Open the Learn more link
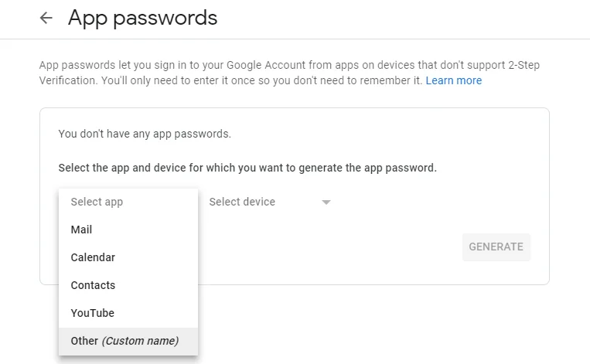 [x=453, y=80]
